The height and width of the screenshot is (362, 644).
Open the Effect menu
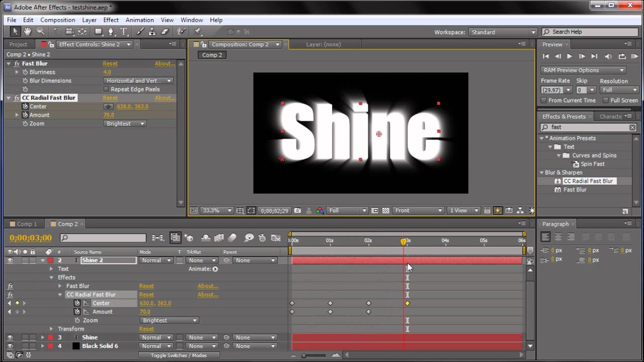tap(111, 20)
